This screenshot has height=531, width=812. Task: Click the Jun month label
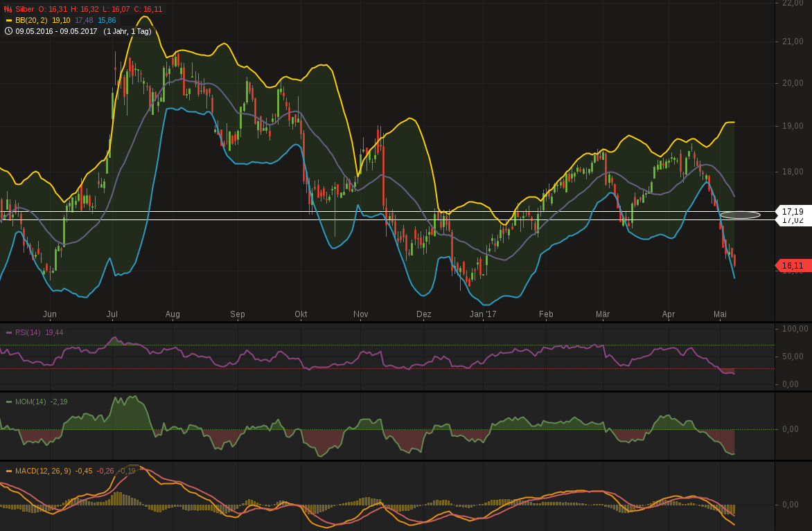[x=50, y=314]
